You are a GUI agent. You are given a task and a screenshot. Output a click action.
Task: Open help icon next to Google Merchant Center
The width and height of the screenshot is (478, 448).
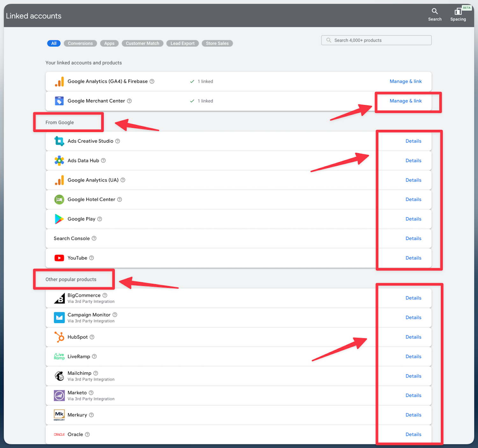pos(129,101)
